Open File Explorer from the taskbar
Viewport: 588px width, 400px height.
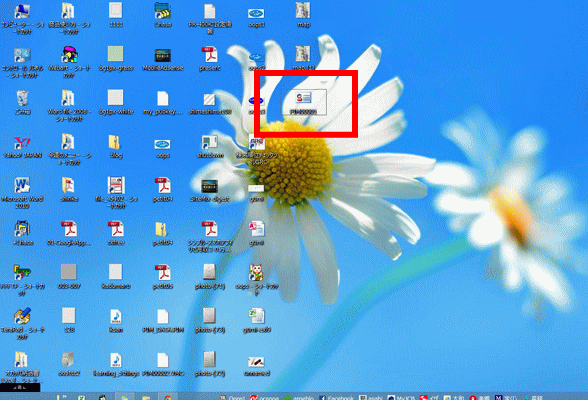(x=146, y=397)
